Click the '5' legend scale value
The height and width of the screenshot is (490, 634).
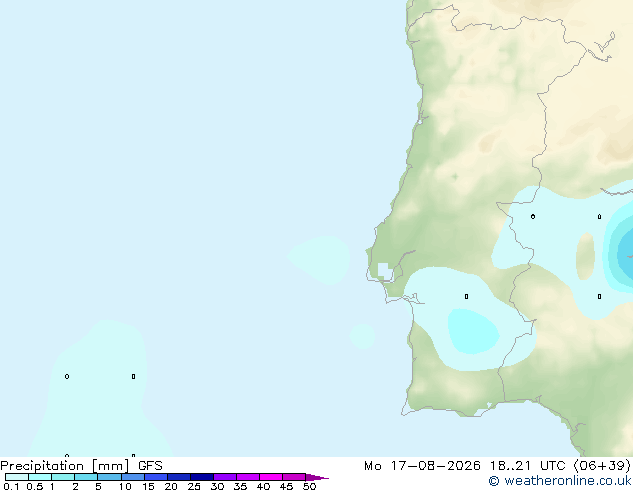click(x=98, y=486)
